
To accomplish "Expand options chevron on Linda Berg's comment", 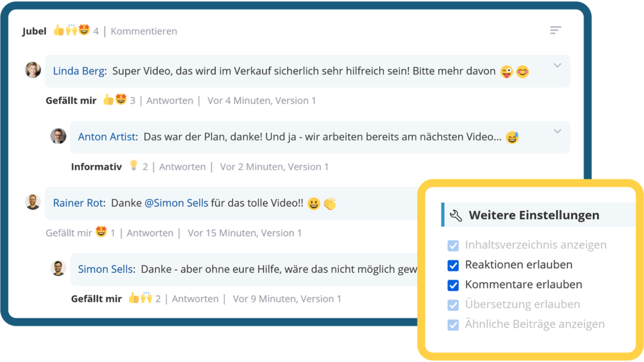I will [x=557, y=65].
